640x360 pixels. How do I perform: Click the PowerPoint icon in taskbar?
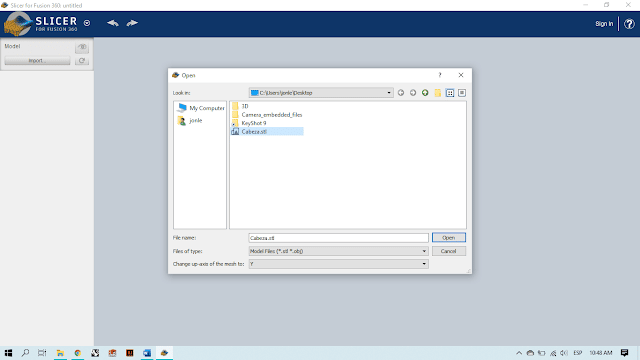112,353
